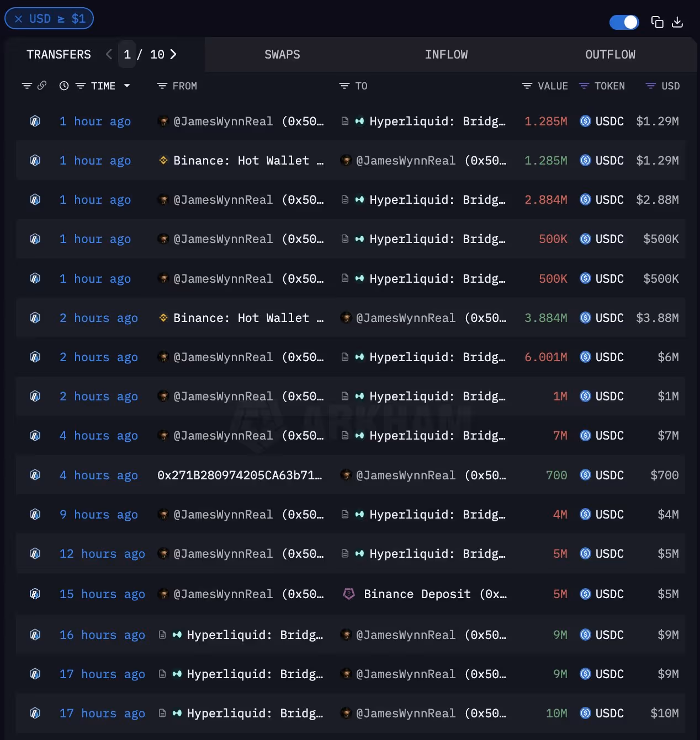Click the Binance Deposit entity icon
The height and width of the screenshot is (740, 700).
(348, 594)
